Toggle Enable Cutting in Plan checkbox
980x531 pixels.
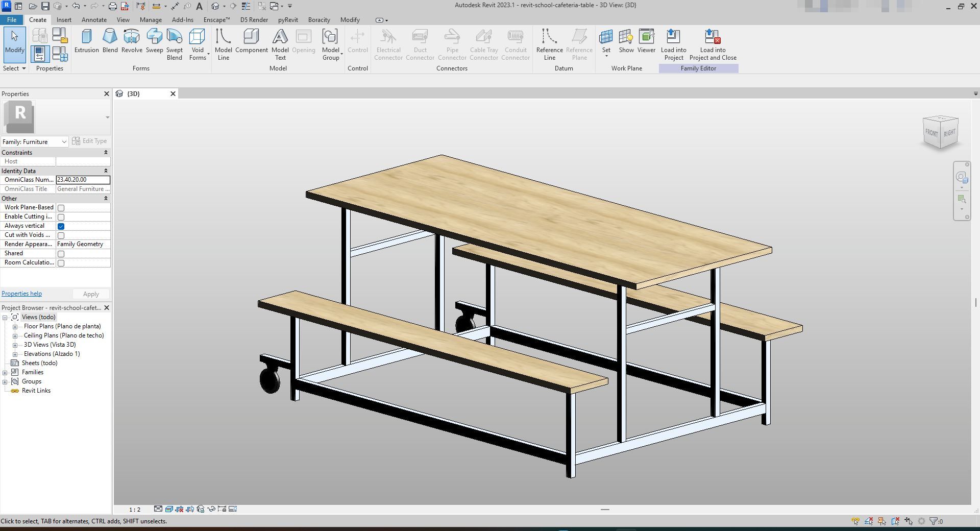pos(61,217)
